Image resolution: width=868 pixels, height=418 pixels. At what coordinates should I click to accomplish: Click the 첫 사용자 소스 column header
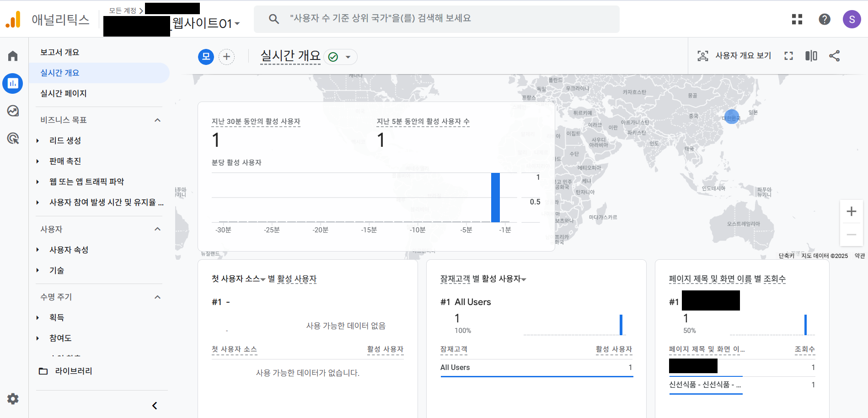(234, 349)
